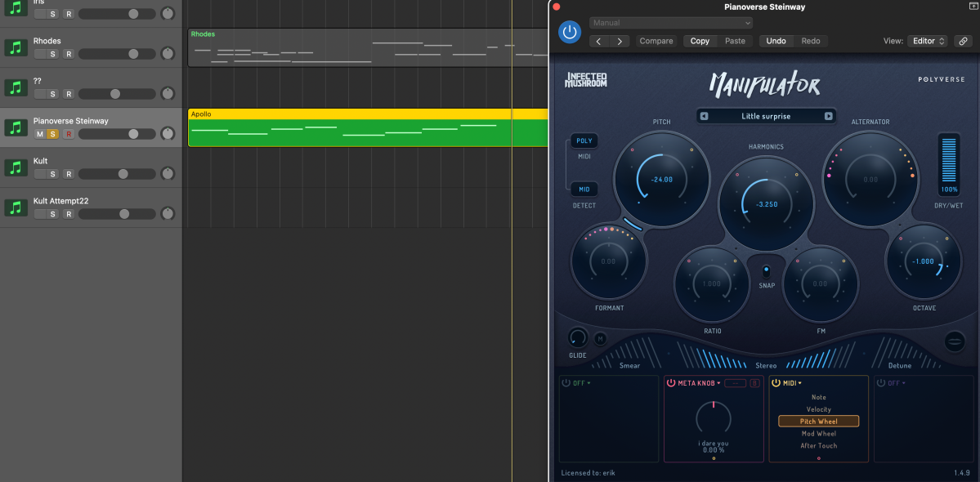
Task: Toggle the plugin power bypass button
Action: click(570, 32)
